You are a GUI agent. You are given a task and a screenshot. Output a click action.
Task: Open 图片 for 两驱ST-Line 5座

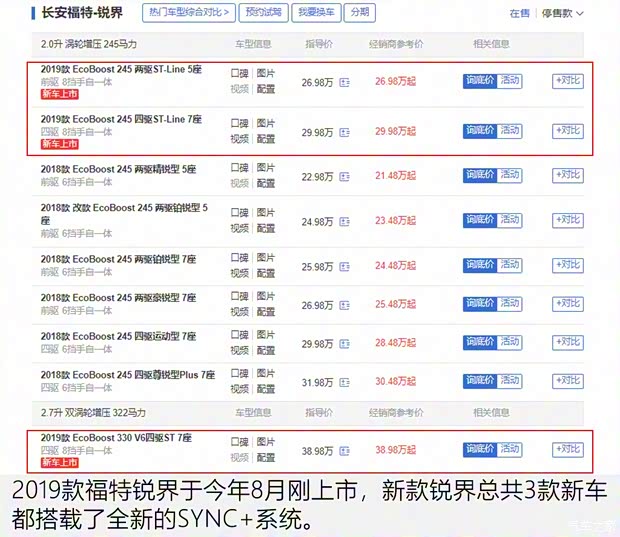point(266,74)
